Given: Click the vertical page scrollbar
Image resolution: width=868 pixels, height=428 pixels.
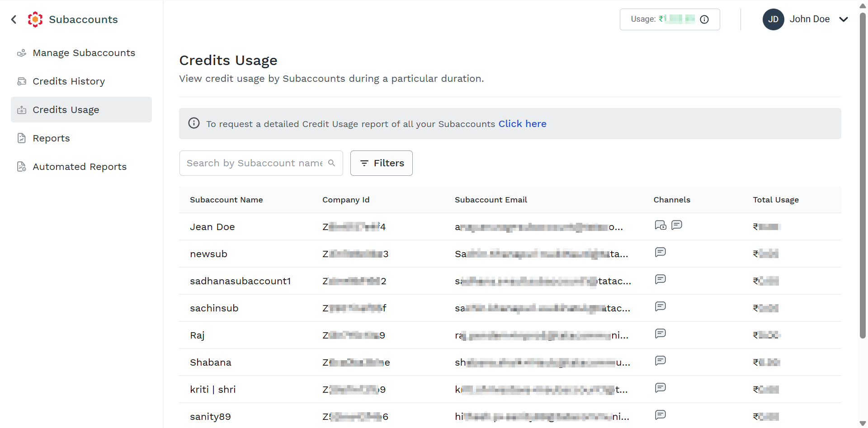Looking at the screenshot, I should coord(863,176).
